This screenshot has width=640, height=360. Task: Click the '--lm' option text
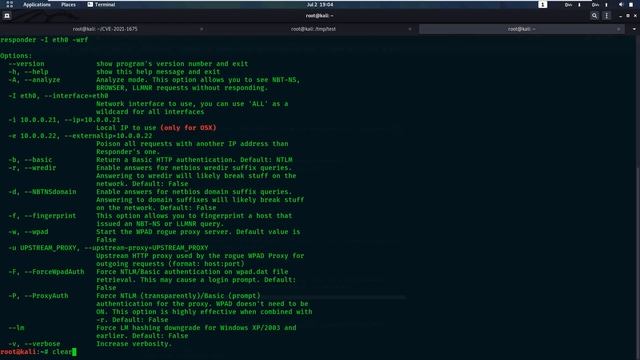16,327
